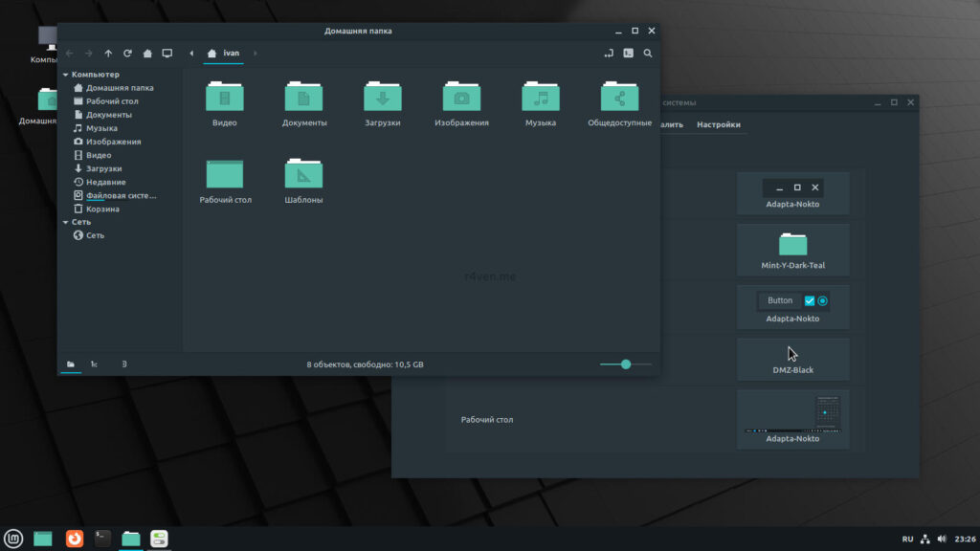This screenshot has width=980, height=551.
Task: Click the Computer toolbar icon
Action: [167, 54]
